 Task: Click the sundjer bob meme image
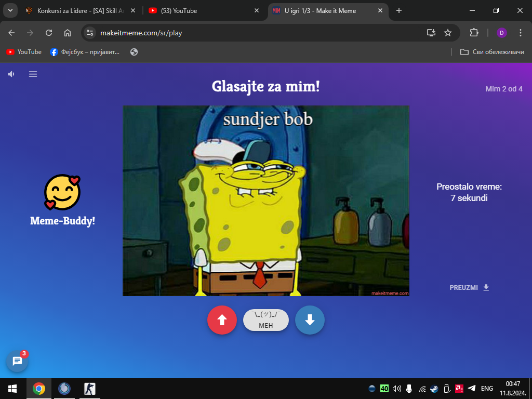click(266, 201)
